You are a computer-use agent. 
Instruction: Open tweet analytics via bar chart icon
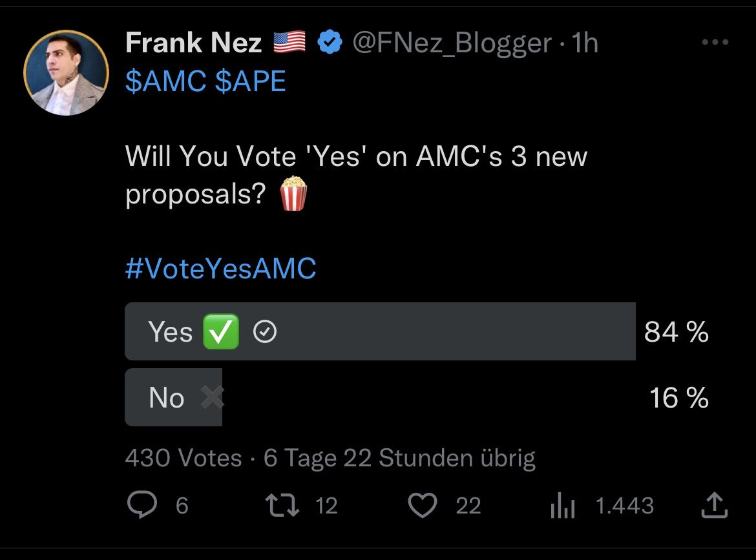click(x=562, y=506)
